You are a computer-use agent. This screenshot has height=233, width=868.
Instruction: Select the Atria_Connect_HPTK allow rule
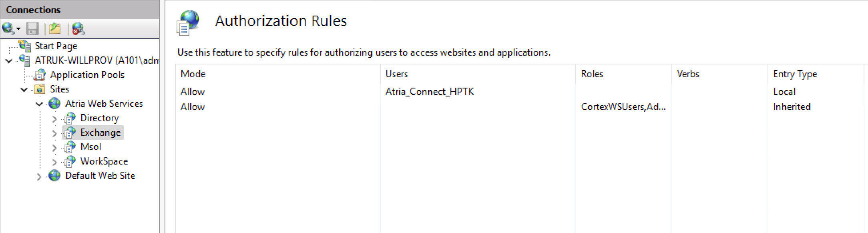point(429,92)
